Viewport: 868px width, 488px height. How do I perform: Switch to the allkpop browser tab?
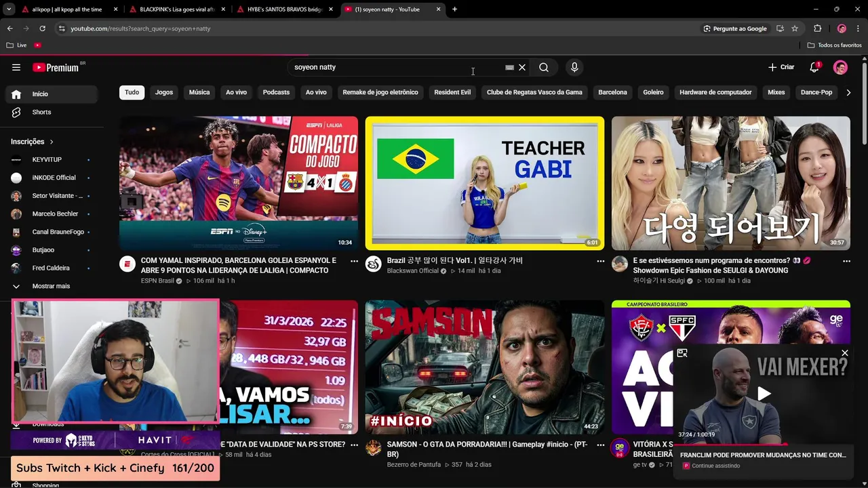pyautogui.click(x=69, y=9)
